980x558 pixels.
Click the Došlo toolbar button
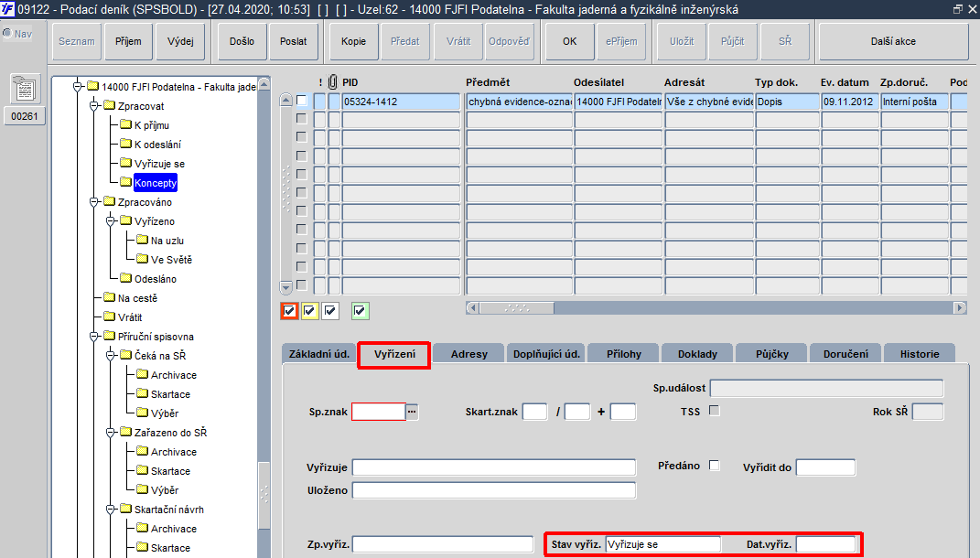point(242,41)
